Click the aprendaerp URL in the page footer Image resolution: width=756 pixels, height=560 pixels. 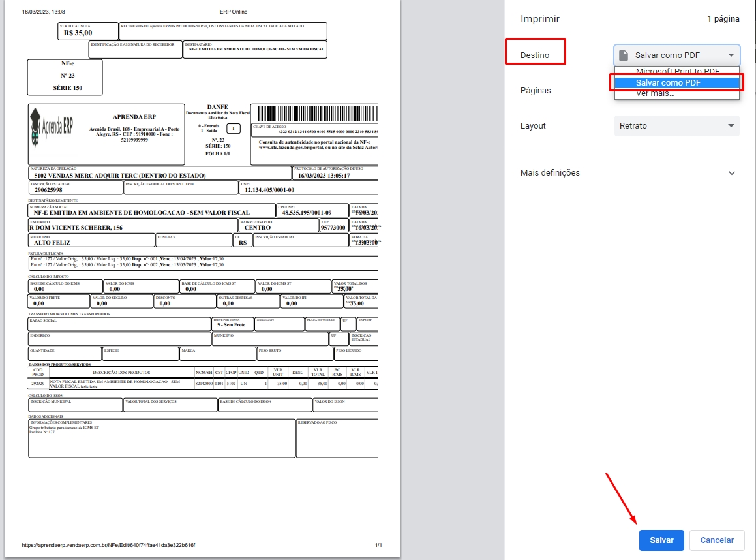[x=108, y=545]
